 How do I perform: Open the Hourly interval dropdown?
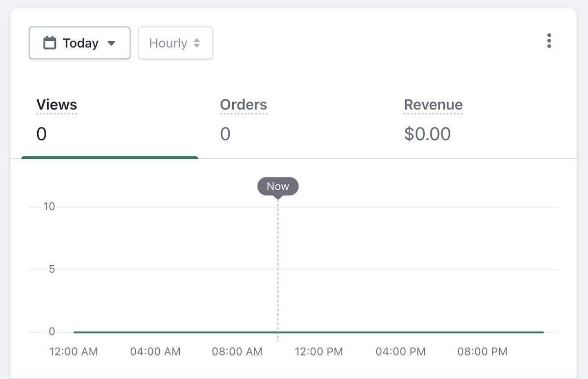click(x=175, y=43)
